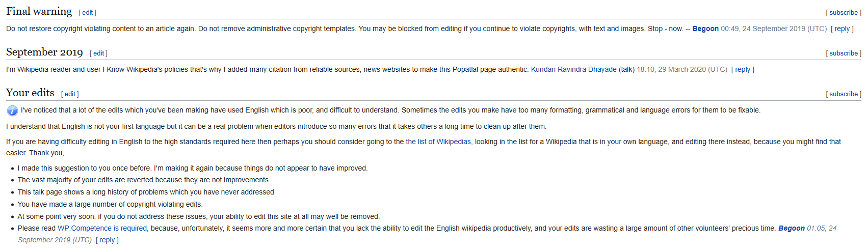
Task: Open Begoon's italic signature in Your edits
Action: click(x=792, y=229)
